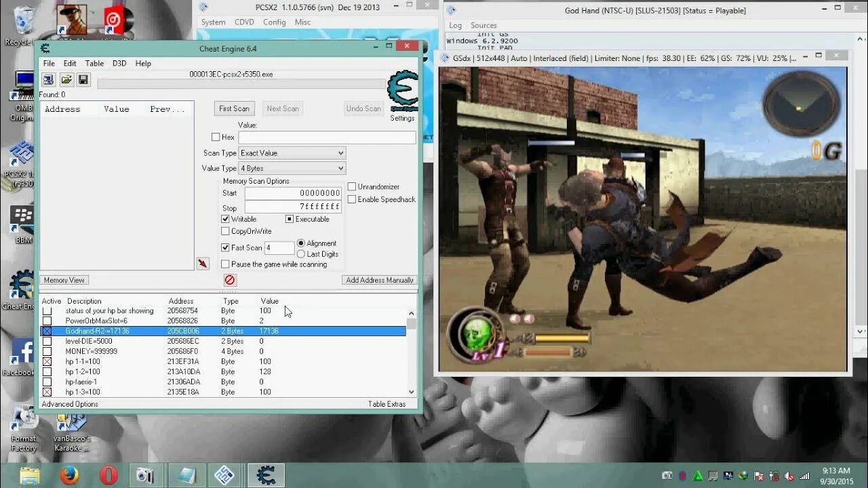Viewport: 868px width, 488px height.
Task: Open vanBasco's Karaoke desktop icon
Action: [72, 429]
